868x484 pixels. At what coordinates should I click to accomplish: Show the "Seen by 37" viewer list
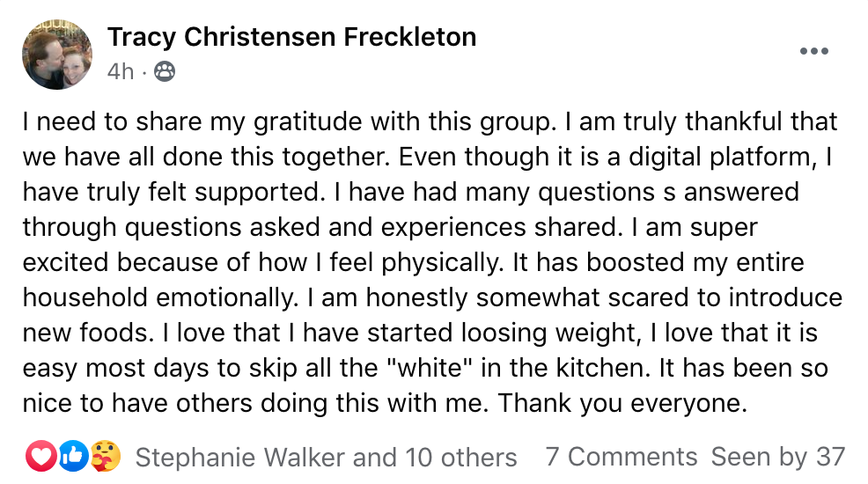click(x=777, y=458)
